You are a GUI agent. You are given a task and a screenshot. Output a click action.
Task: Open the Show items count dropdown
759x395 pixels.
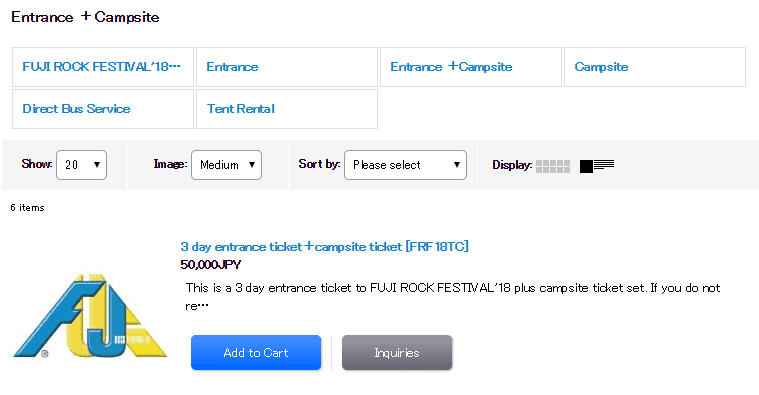pyautogui.click(x=81, y=165)
